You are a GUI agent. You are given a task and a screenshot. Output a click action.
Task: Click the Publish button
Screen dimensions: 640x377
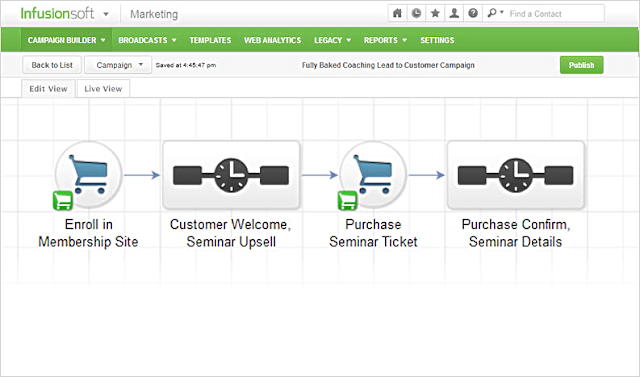point(581,65)
